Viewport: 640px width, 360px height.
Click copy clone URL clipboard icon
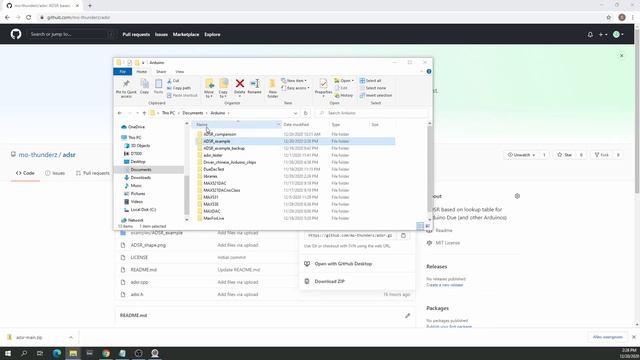(403, 236)
